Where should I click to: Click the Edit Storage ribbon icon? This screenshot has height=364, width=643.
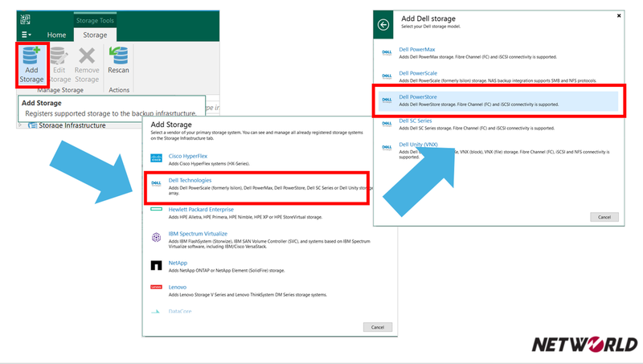pyautogui.click(x=59, y=56)
